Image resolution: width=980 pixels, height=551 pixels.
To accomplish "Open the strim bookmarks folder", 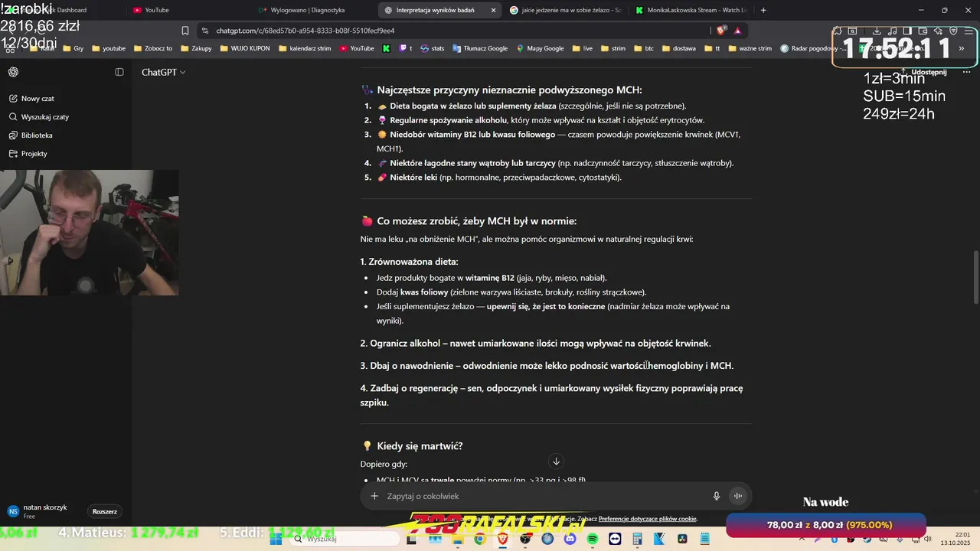I will pos(612,48).
